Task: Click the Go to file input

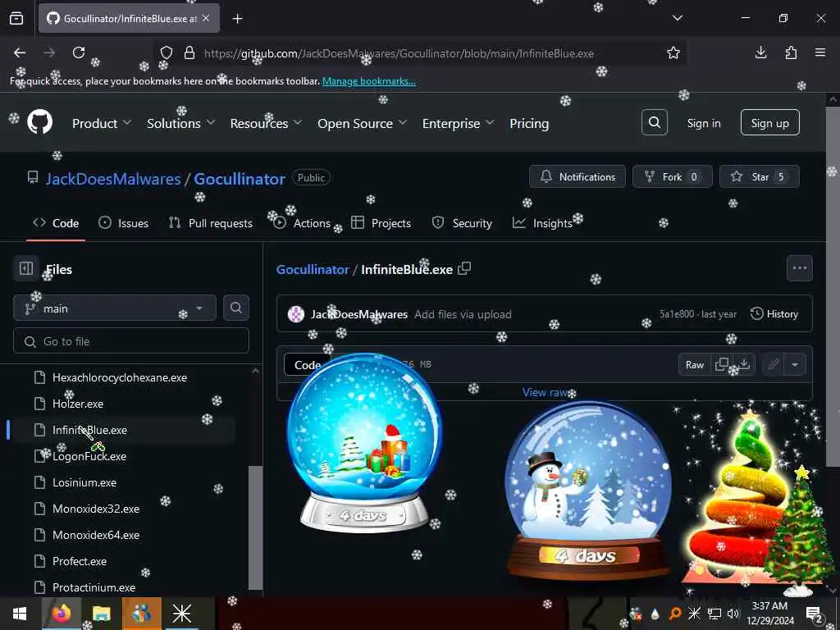Action: point(131,340)
